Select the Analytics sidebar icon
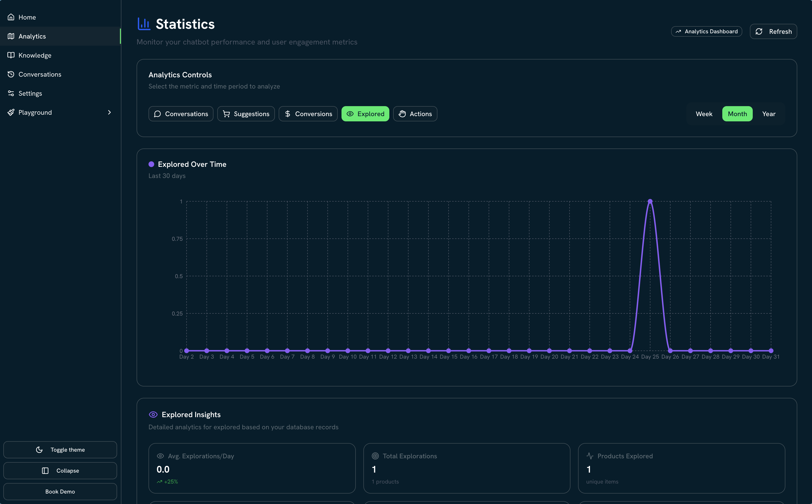The width and height of the screenshot is (812, 504). pos(11,36)
